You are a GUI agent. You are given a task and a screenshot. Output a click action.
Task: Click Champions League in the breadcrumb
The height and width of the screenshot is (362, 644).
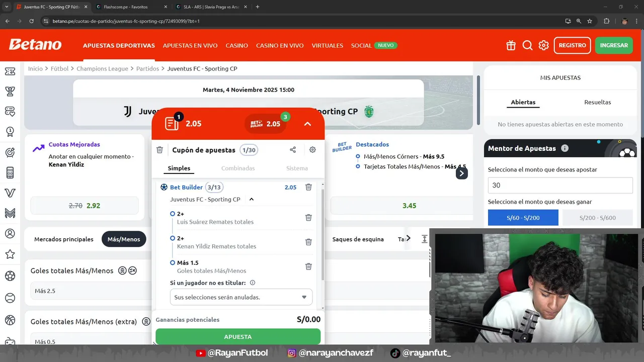[x=102, y=68]
